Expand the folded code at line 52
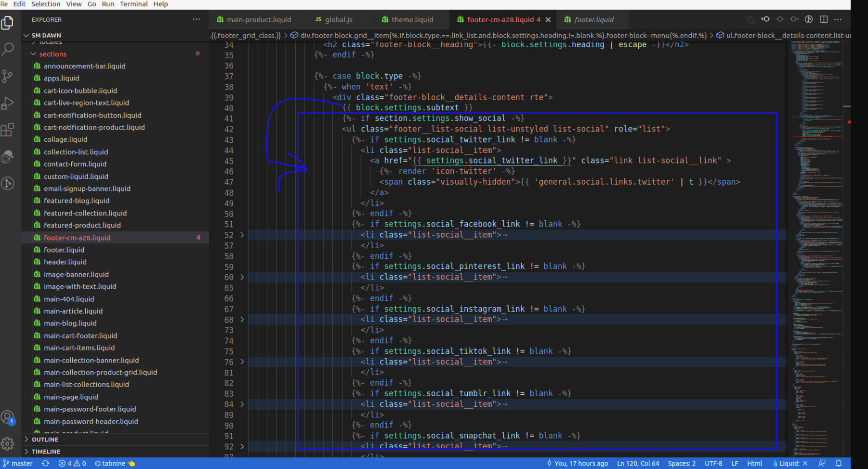868x469 pixels. pos(242,235)
